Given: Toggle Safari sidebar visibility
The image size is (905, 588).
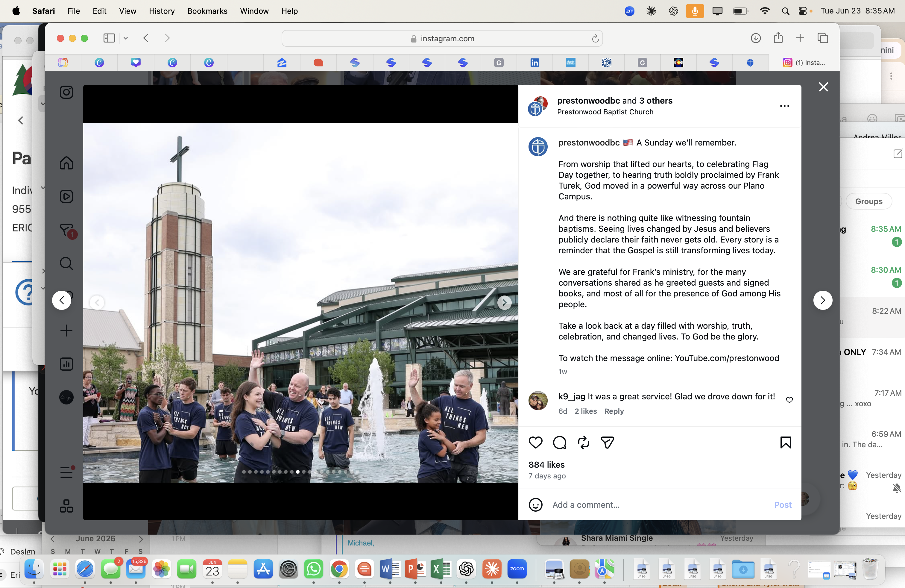Looking at the screenshot, I should pyautogui.click(x=109, y=38).
